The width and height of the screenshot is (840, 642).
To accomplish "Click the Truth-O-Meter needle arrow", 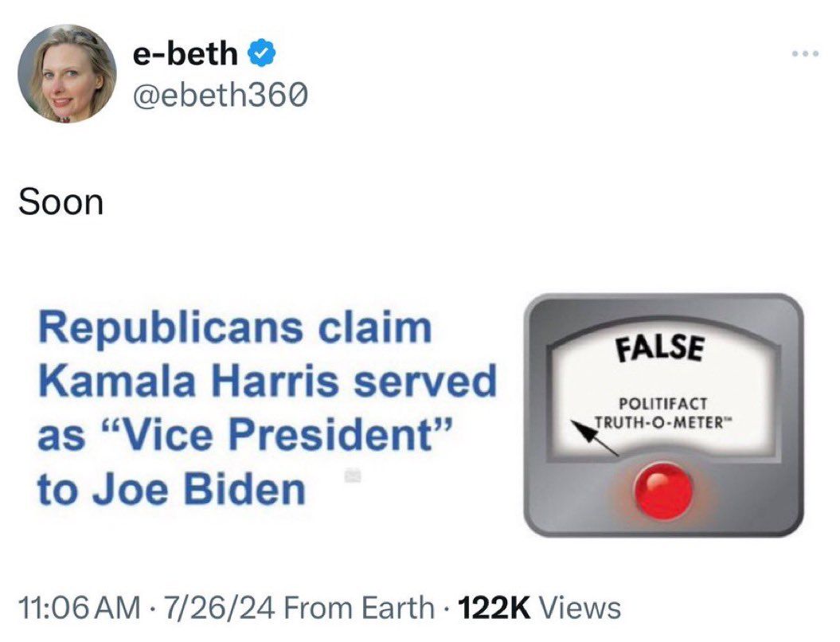I will coord(595,438).
